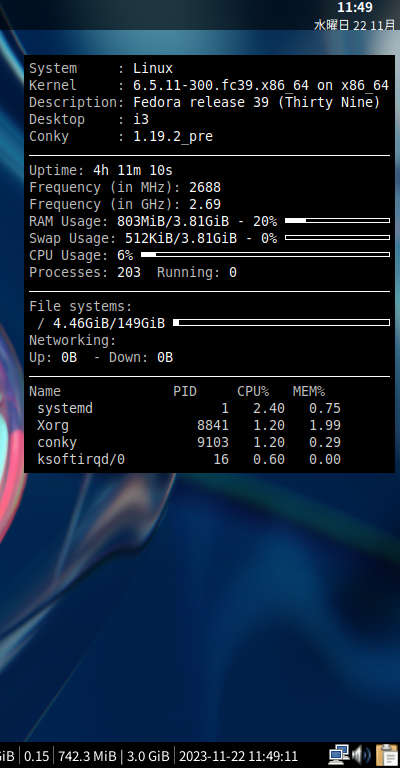Viewport: 400px width, 768px height.
Task: Click the root filesystem usage bar
Action: click(282, 323)
